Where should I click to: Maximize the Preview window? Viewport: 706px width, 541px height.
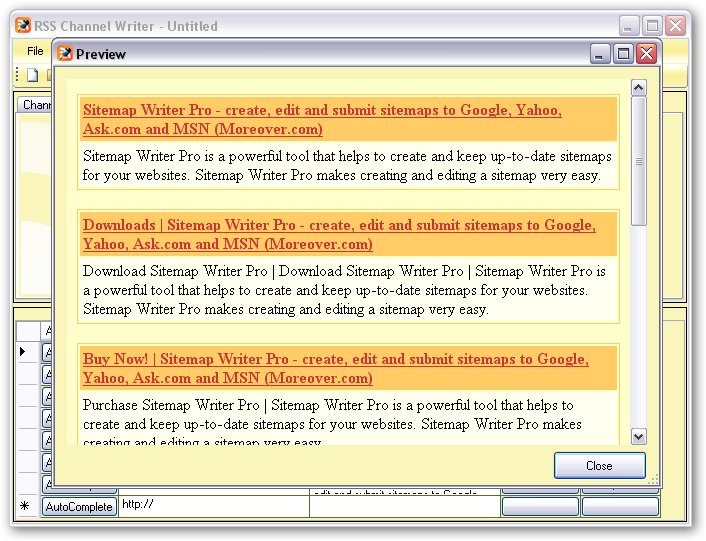pyautogui.click(x=623, y=54)
